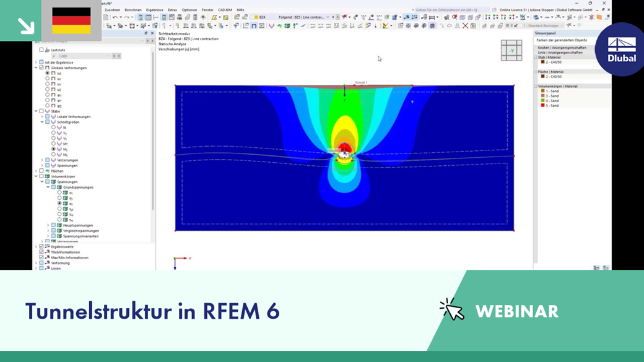Image resolution: width=644 pixels, height=362 pixels.
Task: Collapse the Globale Verformungen node
Action: pyautogui.click(x=36, y=67)
